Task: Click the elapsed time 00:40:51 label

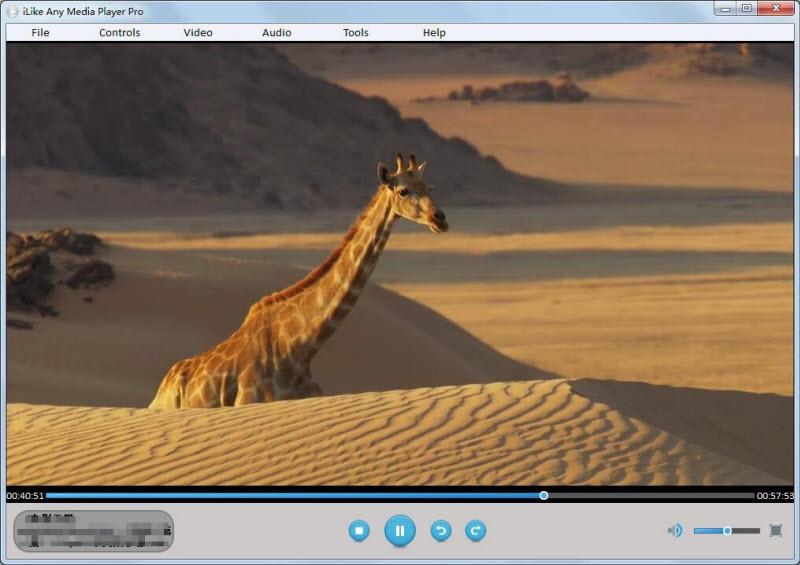Action: click(25, 496)
